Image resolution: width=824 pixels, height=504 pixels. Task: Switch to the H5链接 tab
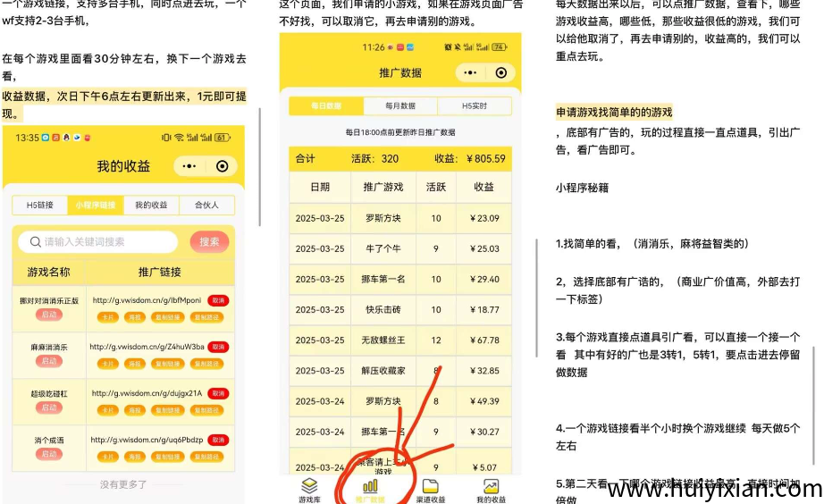coord(40,206)
